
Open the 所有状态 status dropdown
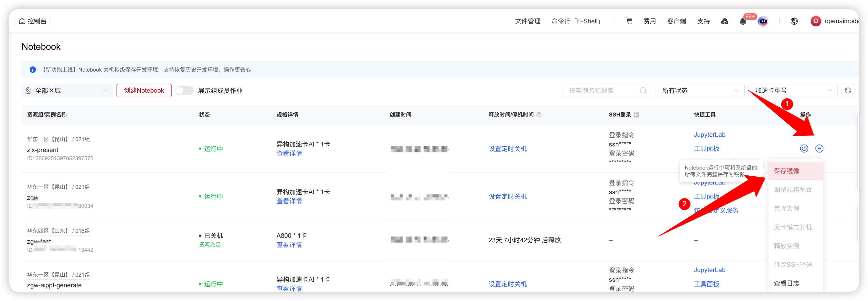coord(700,90)
